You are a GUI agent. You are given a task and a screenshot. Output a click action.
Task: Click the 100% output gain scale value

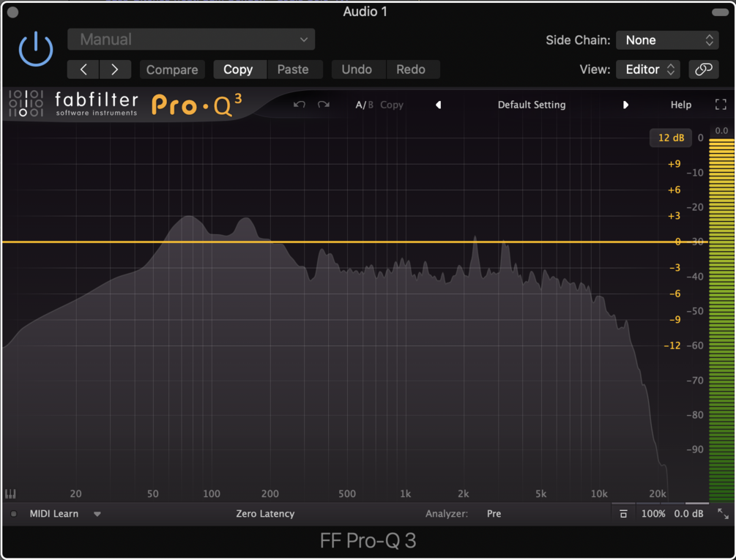[653, 514]
